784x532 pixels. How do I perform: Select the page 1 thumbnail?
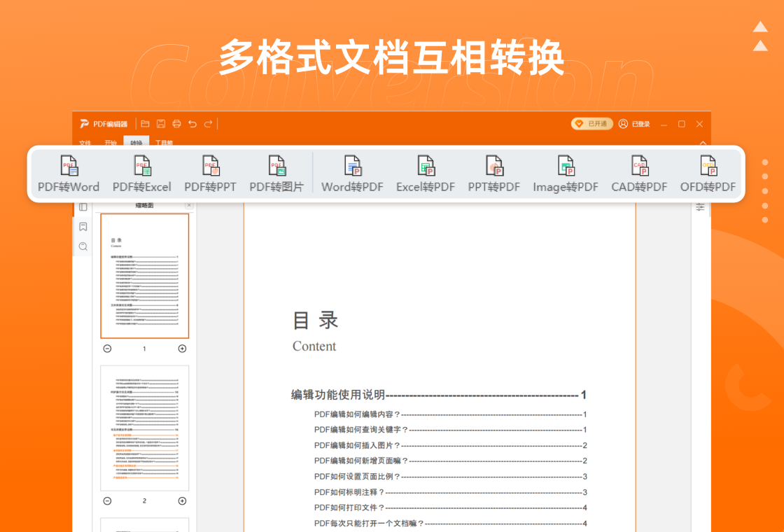(x=144, y=276)
